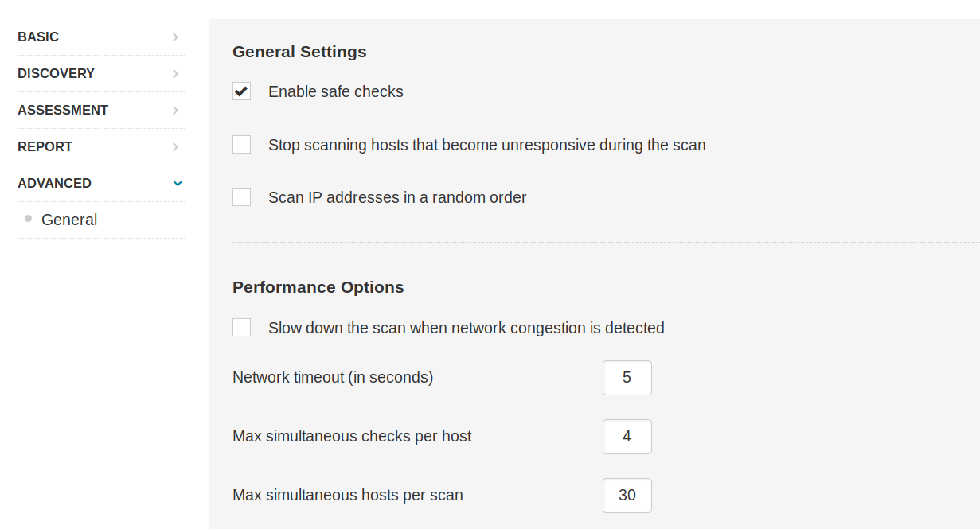The height and width of the screenshot is (529, 980).
Task: Expand the ASSESSMENT section chevron
Action: [x=175, y=111]
